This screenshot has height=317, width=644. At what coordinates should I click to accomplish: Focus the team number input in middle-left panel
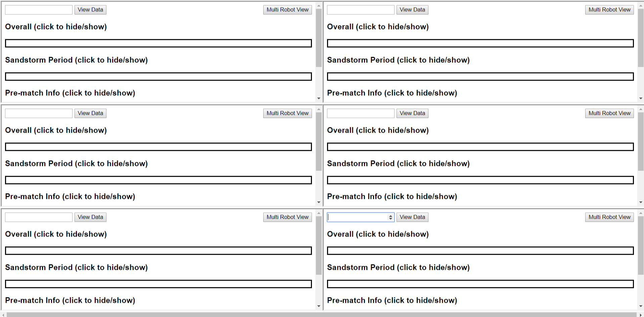coord(39,113)
